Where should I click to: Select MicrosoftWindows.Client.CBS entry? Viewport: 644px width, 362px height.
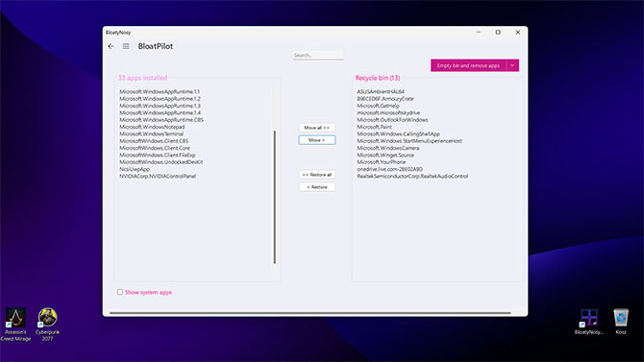coord(154,141)
